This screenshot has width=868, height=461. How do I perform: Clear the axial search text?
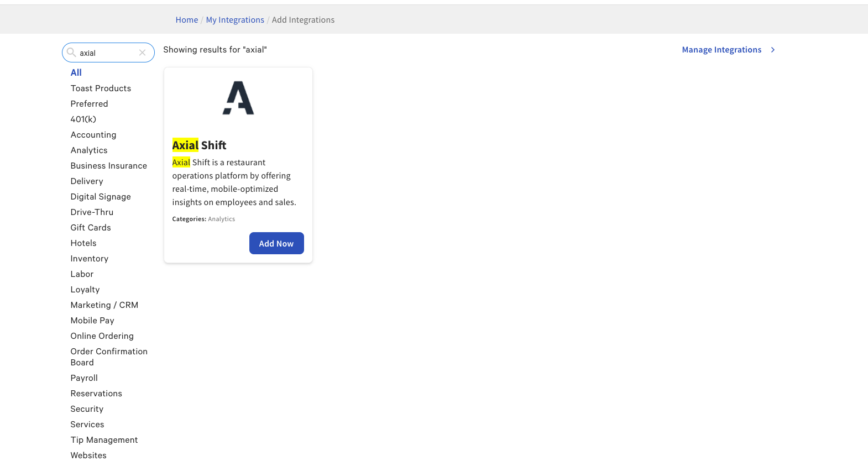[x=142, y=53]
